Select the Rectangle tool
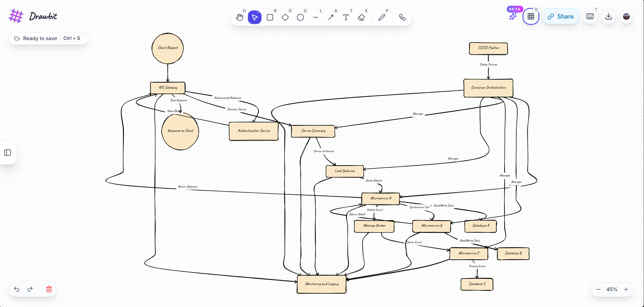This screenshot has height=307, width=644. (x=270, y=17)
